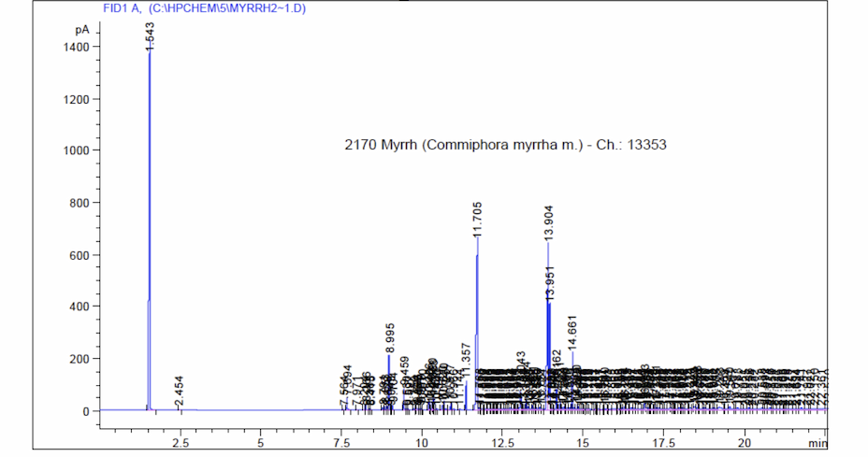Click the pA unit label on y-axis
Viewport: 868px width, 457px height.
point(82,30)
